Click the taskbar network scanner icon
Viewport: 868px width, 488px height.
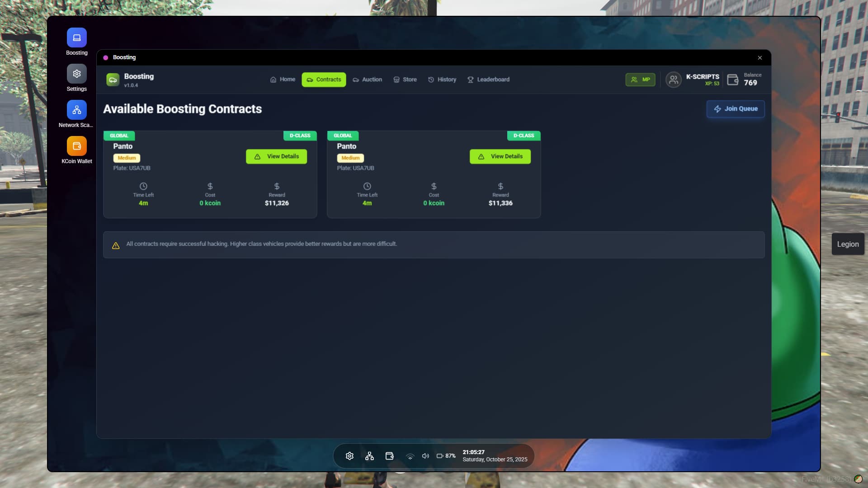369,456
